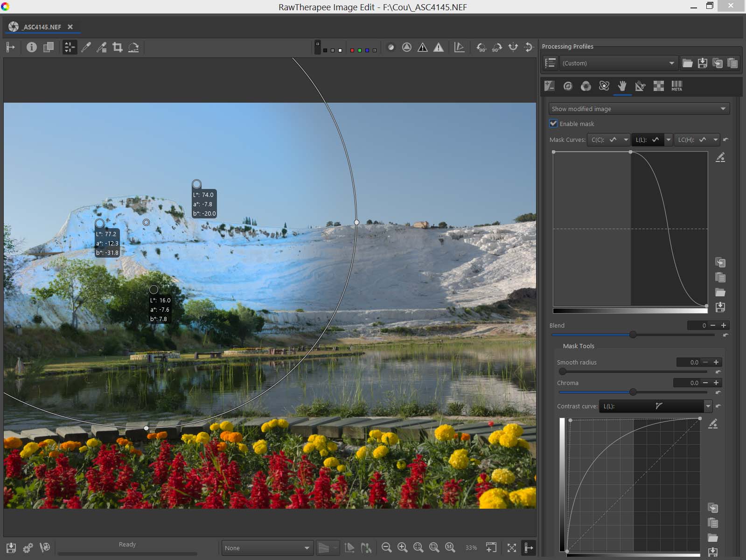
Task: Save current processing profile to file
Action: 702,63
